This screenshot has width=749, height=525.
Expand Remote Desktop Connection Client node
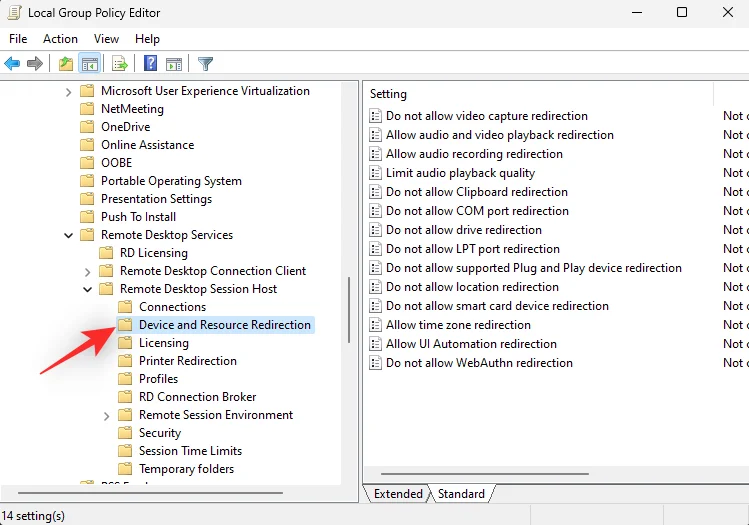(87, 272)
